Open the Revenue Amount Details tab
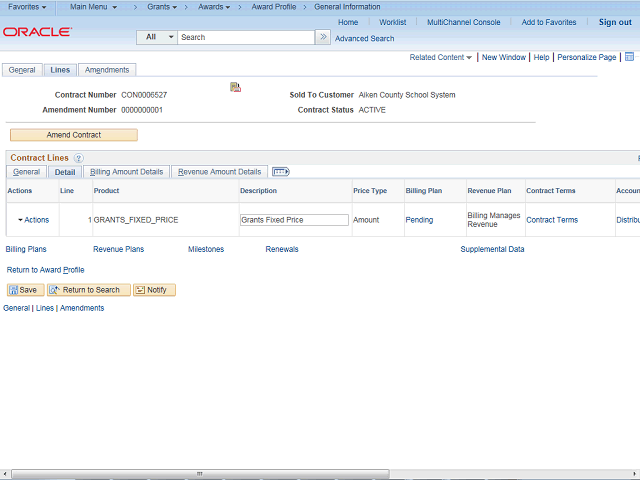The width and height of the screenshot is (640, 480). point(220,172)
